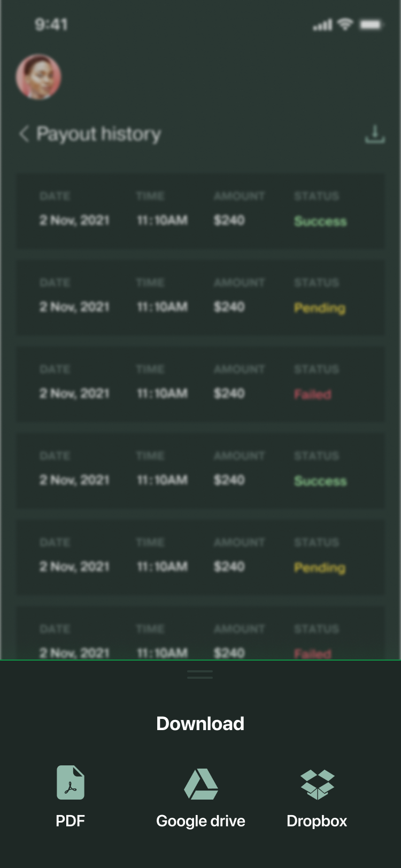Tap the battery status icon
This screenshot has height=868, width=401.
371,25
